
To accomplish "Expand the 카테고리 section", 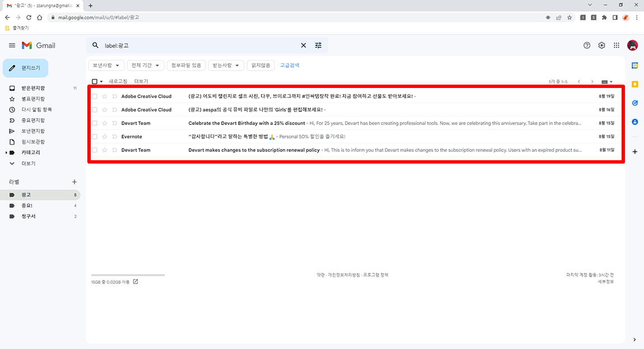I will (6, 152).
